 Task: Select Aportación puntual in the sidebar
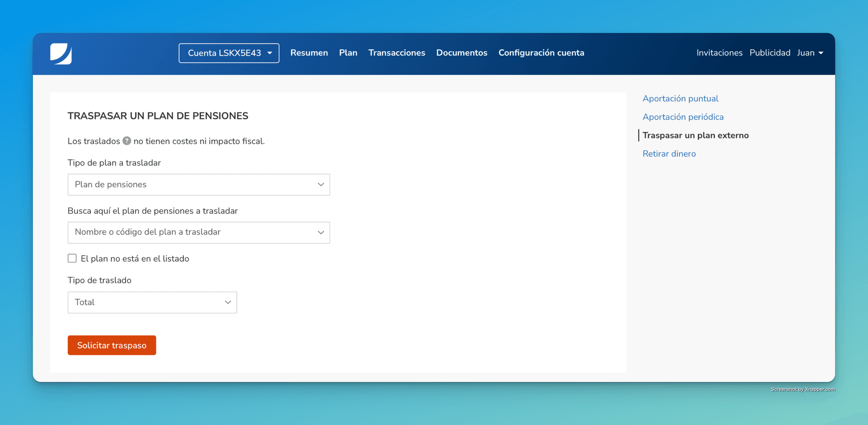(x=680, y=99)
